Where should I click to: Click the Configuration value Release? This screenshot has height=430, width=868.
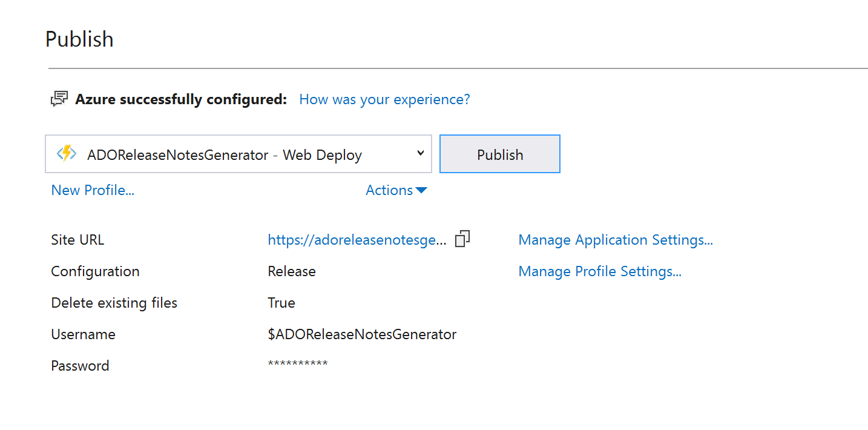pyautogui.click(x=292, y=271)
